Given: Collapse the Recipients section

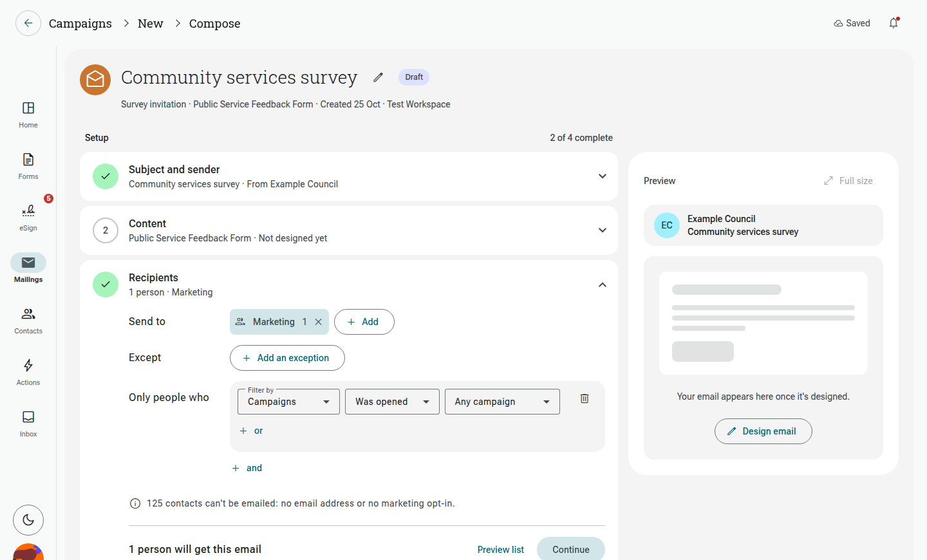Looking at the screenshot, I should click(x=603, y=285).
